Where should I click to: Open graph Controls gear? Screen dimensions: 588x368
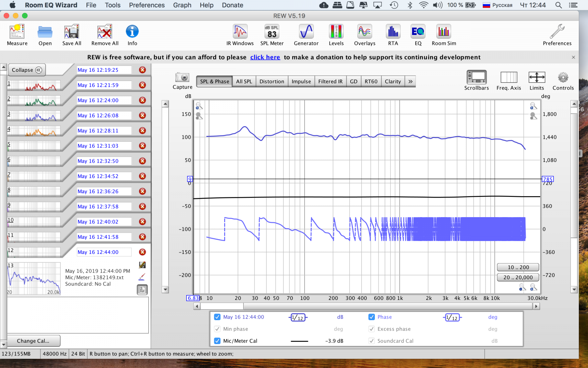[563, 77]
